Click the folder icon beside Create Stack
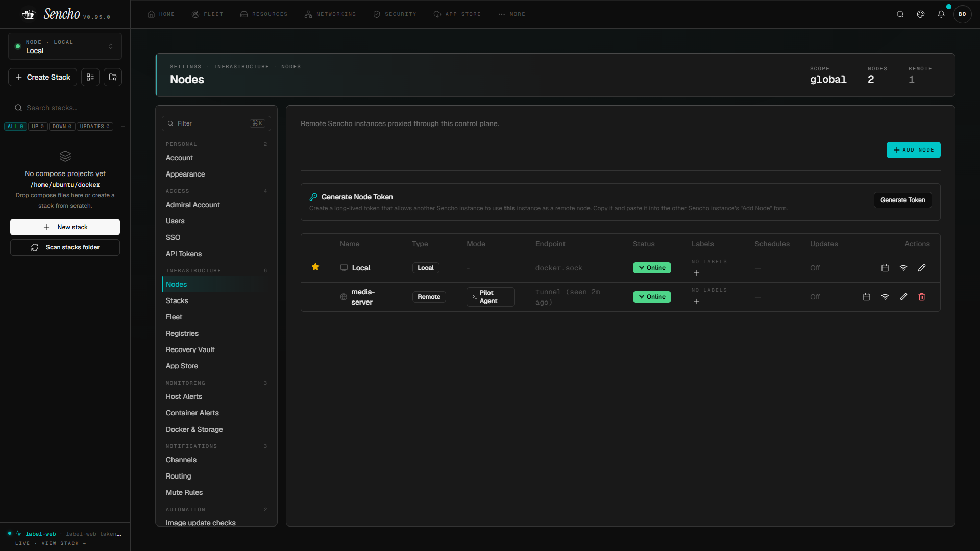 pyautogui.click(x=113, y=77)
